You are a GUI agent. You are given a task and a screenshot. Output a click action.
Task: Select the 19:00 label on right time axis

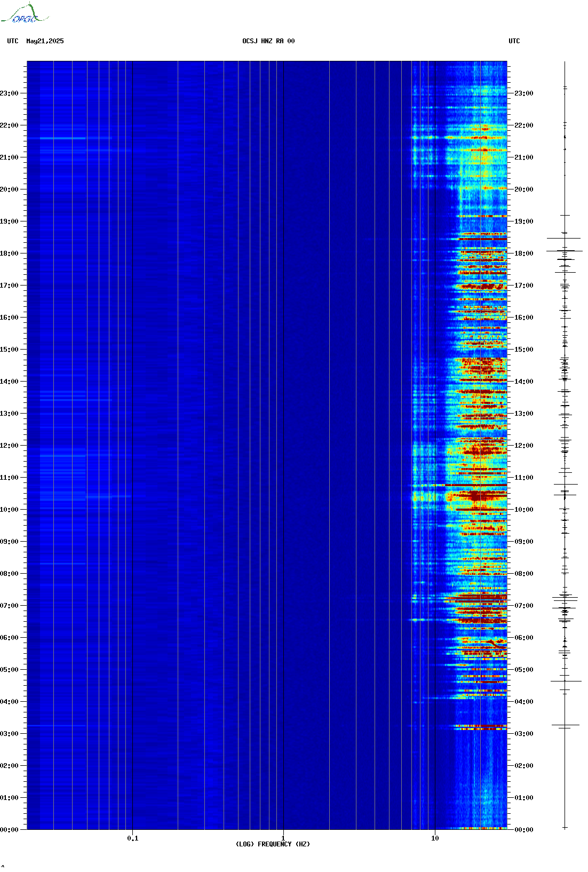pyautogui.click(x=524, y=221)
